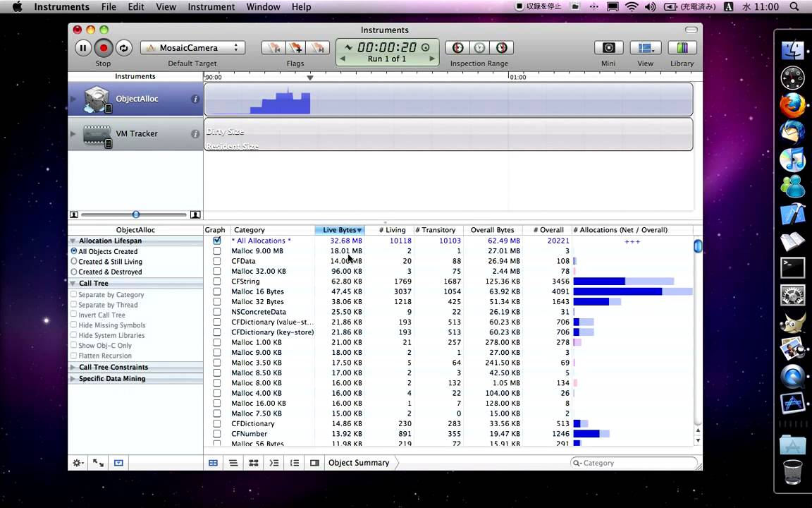
Task: Expand the ObjectAlloc instrument track
Action: click(73, 99)
